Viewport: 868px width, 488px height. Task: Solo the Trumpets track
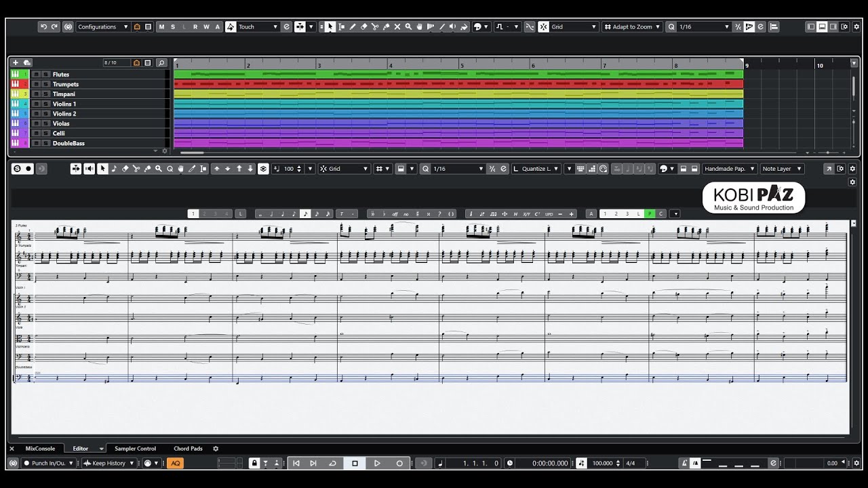tap(45, 85)
